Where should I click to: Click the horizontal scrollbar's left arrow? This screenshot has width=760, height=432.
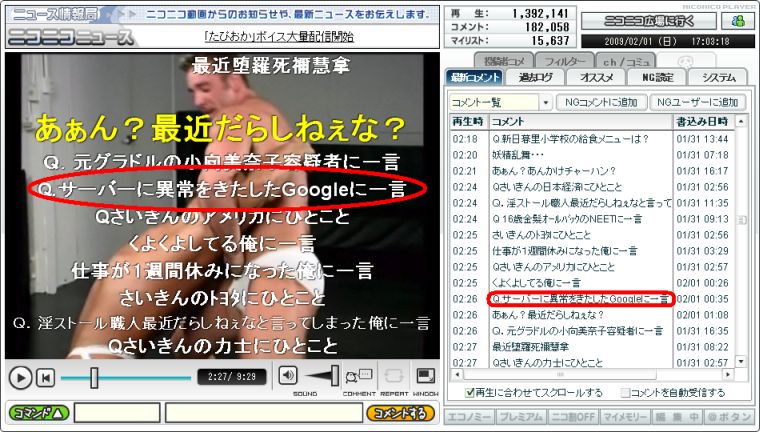tap(456, 374)
